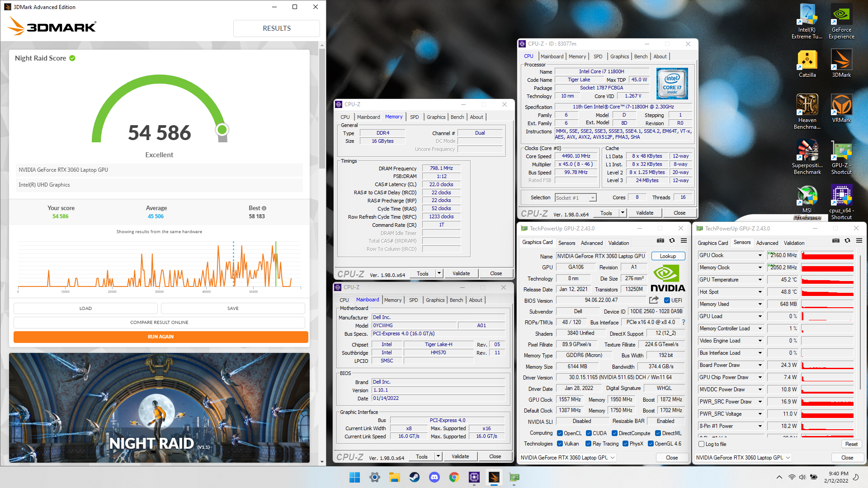Switch to Mainboard tab in CPU-Z CPU window
The height and width of the screenshot is (488, 868).
point(552,56)
